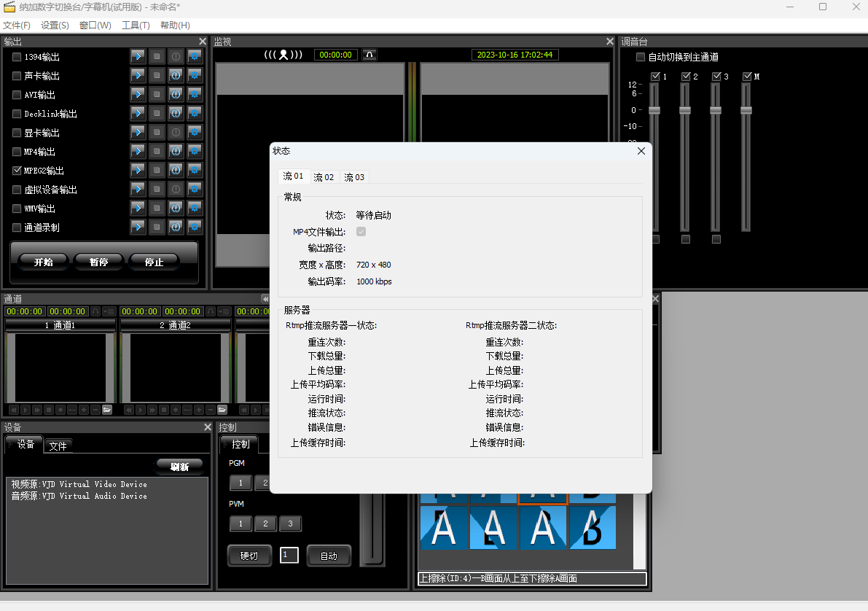Open playlist dropdown for 通道2

[224, 311]
